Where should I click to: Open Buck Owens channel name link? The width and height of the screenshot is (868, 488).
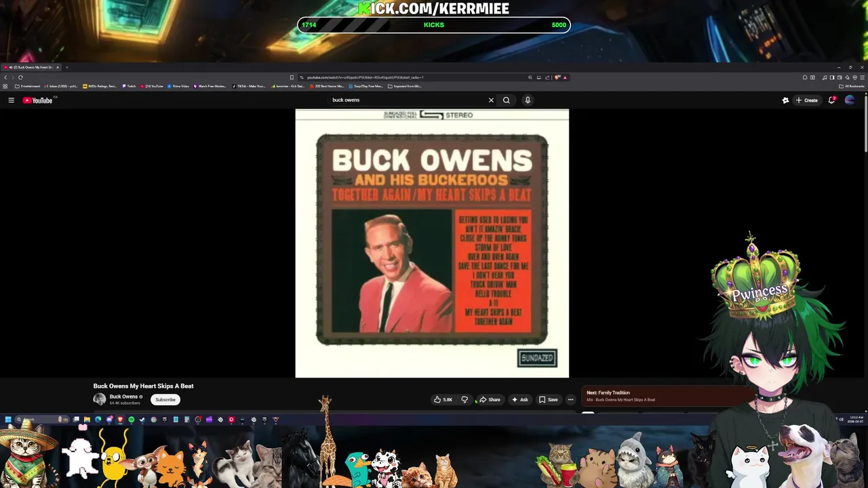pyautogui.click(x=123, y=396)
